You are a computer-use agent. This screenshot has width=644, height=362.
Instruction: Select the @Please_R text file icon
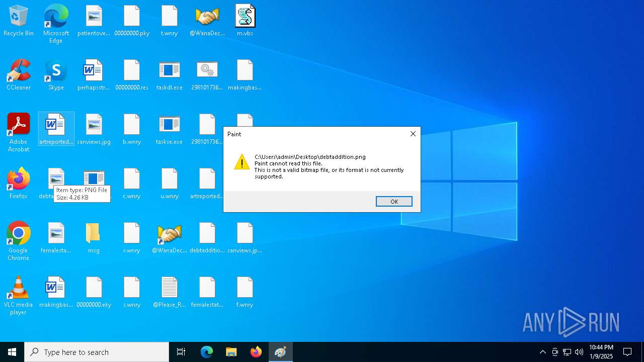click(170, 293)
